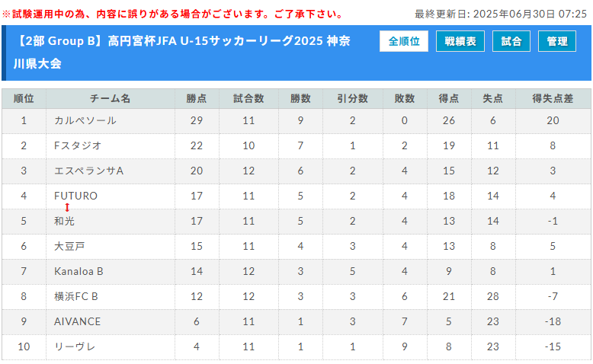The height and width of the screenshot is (364, 593).
Task: Select the 大豆戸 team name
Action: (69, 246)
